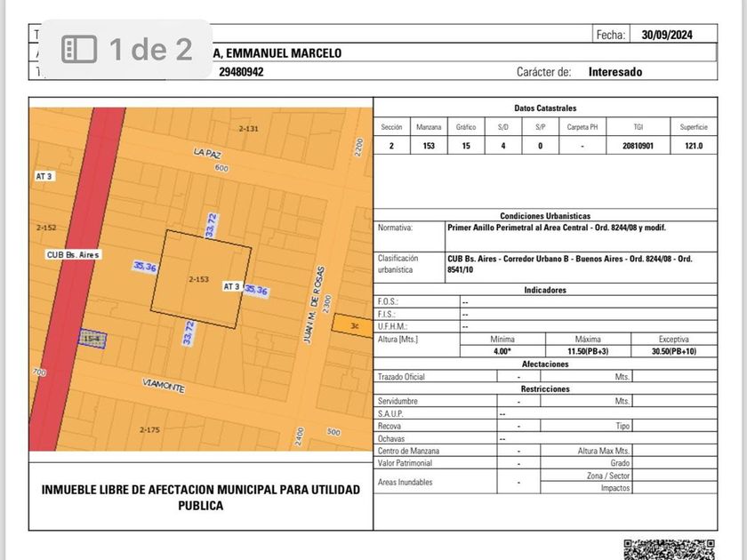The height and width of the screenshot is (560, 747).
Task: Select the 'CUB Bs. Aires - Corredor Urbano B' classification
Action: [x=570, y=264]
